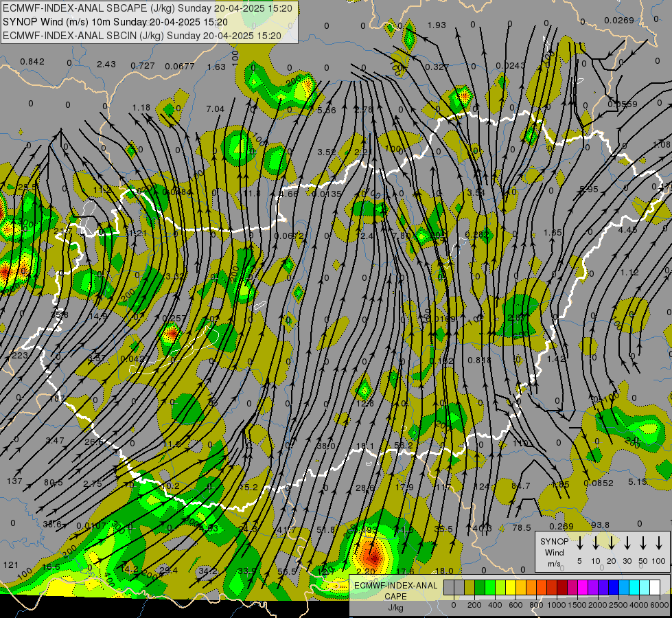The height and width of the screenshot is (618, 672).
Task: Click the CAPE label in color legend
Action: click(395, 596)
